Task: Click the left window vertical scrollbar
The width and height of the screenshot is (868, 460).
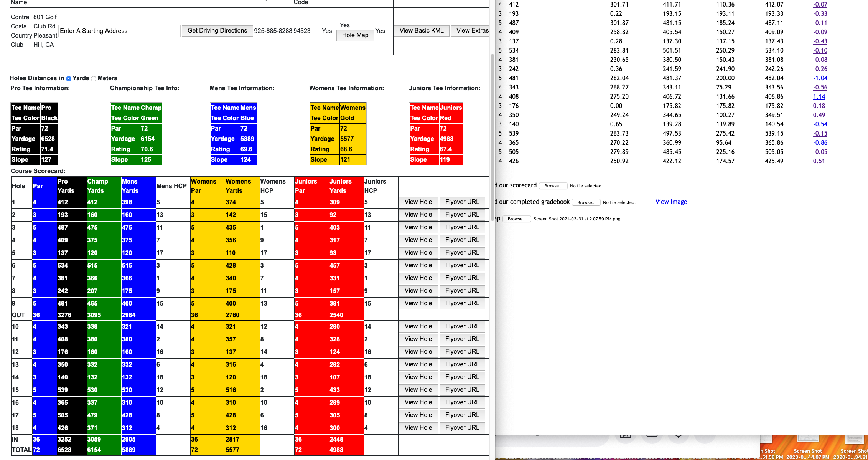Action: pyautogui.click(x=492, y=137)
